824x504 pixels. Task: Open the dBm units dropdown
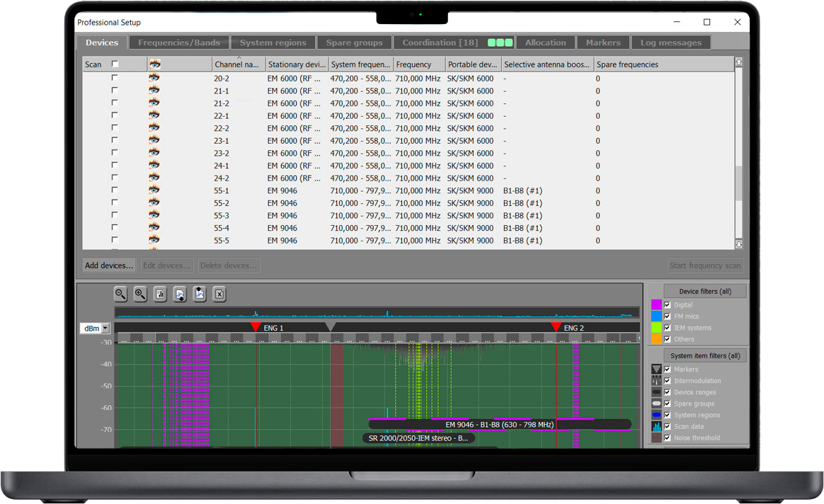tap(106, 328)
